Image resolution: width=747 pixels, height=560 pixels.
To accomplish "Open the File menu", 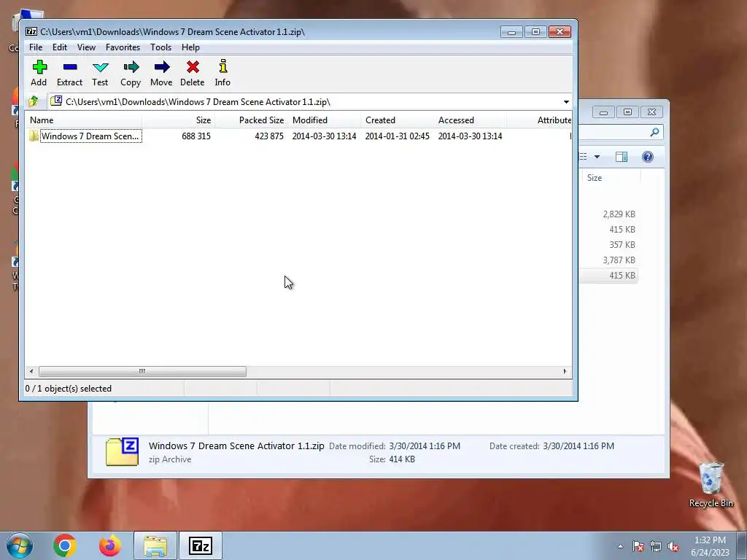I will click(36, 47).
